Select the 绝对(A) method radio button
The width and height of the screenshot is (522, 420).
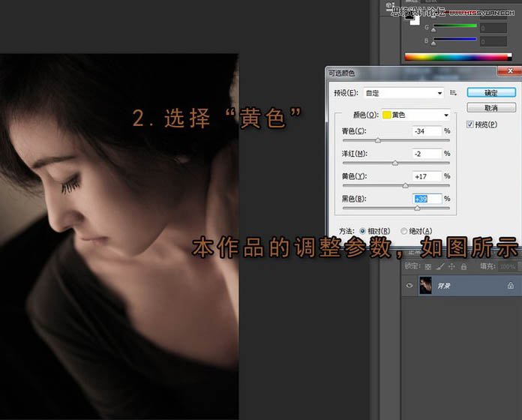tap(403, 231)
